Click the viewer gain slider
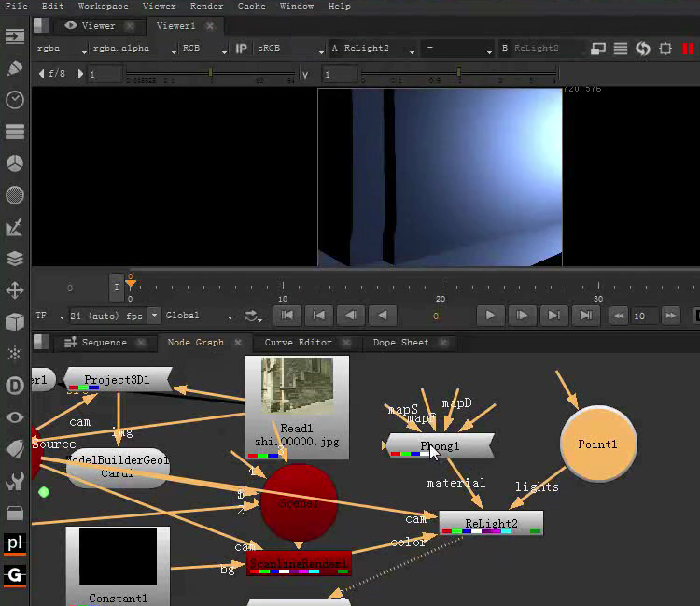 pos(210,73)
